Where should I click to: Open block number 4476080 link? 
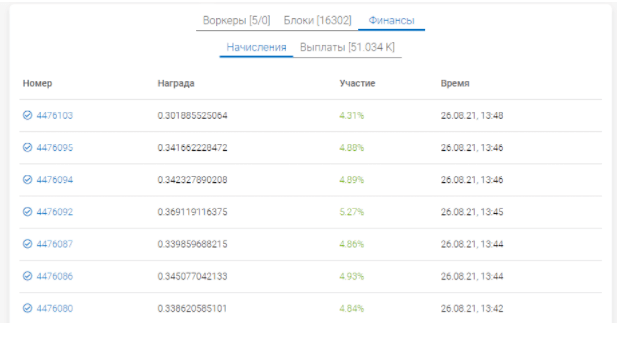55,309
